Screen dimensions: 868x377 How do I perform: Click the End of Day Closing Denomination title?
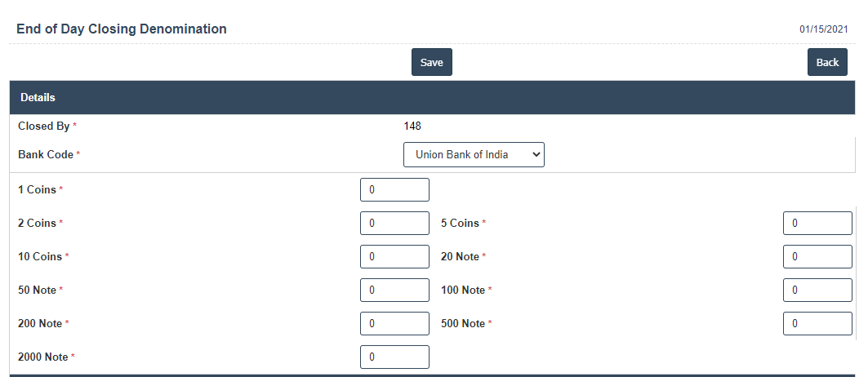122,29
